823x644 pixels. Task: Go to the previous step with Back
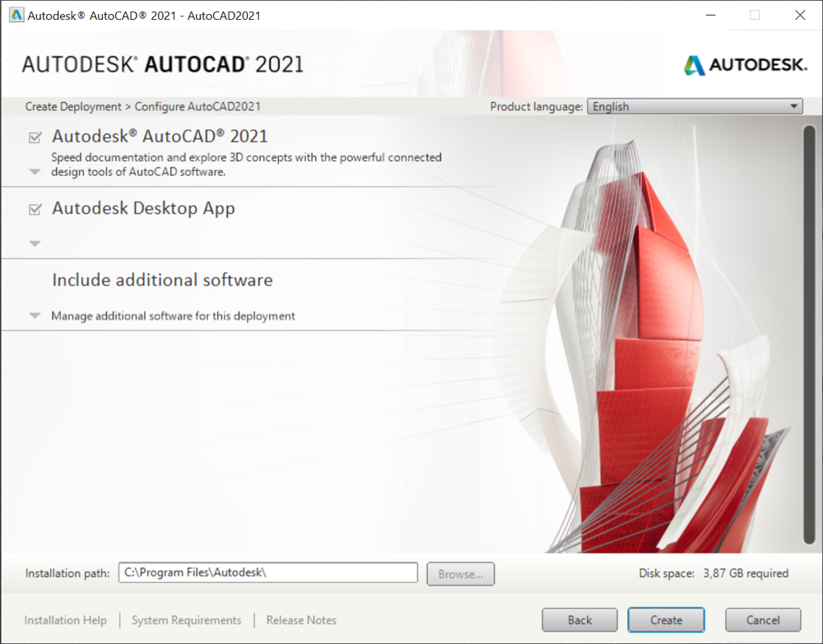(x=579, y=620)
